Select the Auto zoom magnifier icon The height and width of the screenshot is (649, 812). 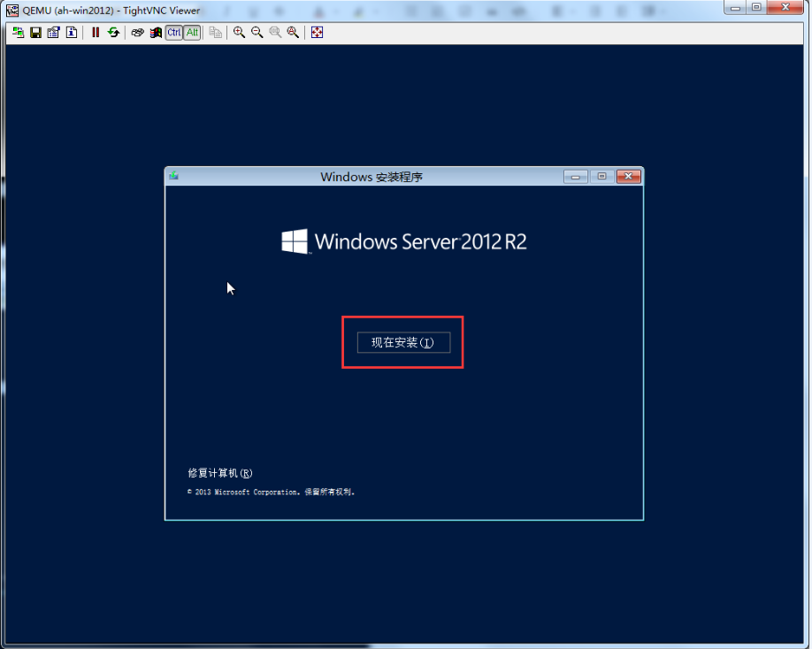[293, 33]
